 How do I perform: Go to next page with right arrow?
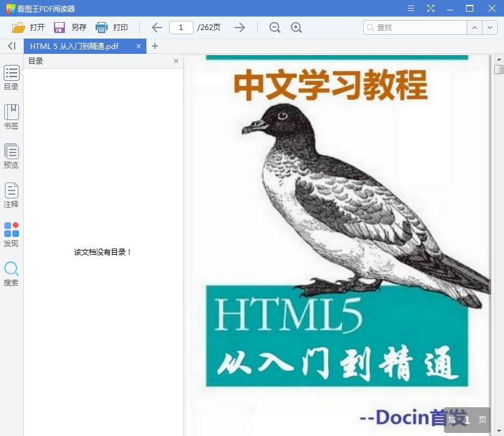pyautogui.click(x=239, y=27)
